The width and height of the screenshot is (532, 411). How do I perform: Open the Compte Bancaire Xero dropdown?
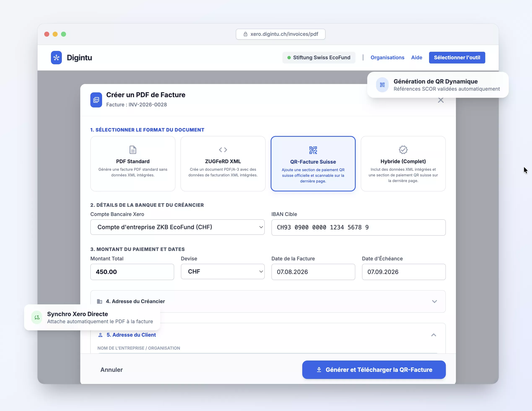click(x=177, y=227)
